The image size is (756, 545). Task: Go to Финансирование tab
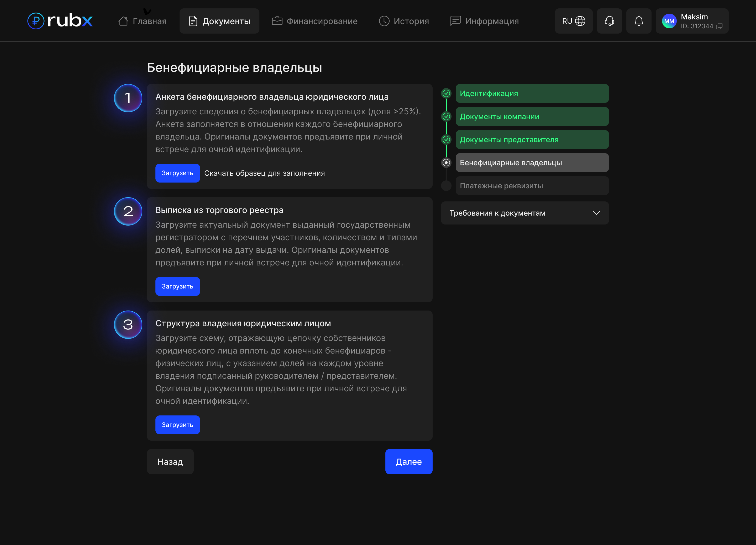[x=315, y=21]
